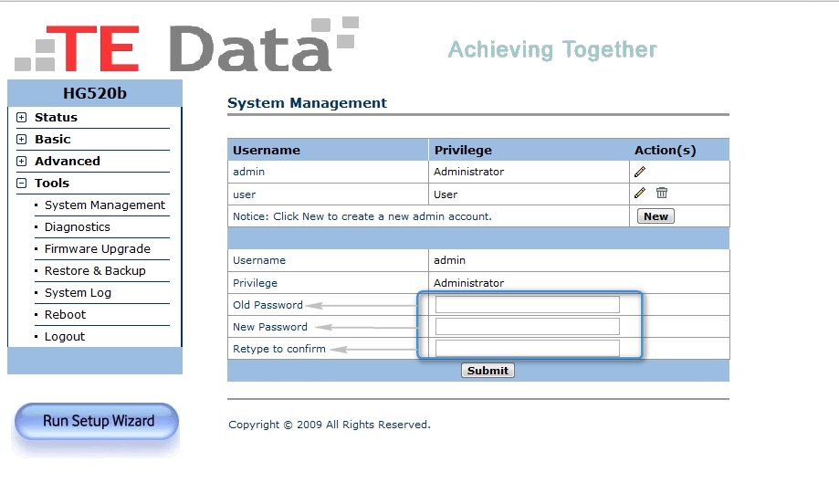Viewport: 839px width, 504px height.
Task: Submit the password change form
Action: (488, 371)
